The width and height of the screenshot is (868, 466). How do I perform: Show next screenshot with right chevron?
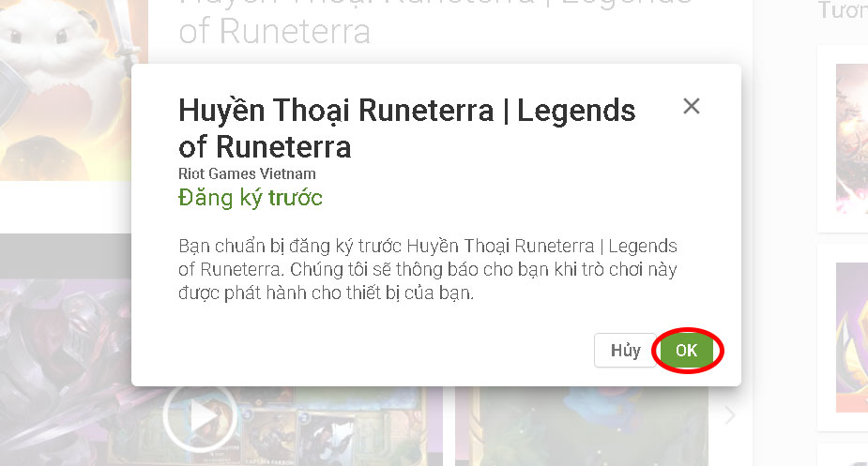pos(730,415)
